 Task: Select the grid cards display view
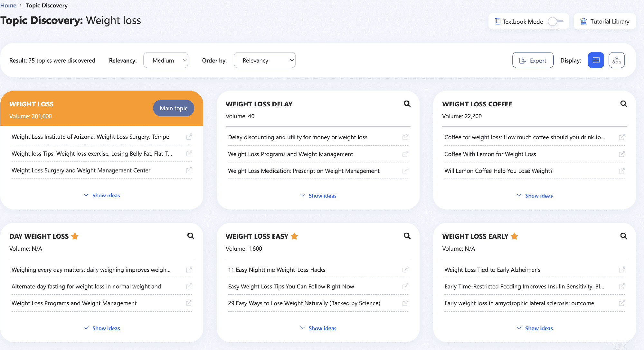[596, 60]
